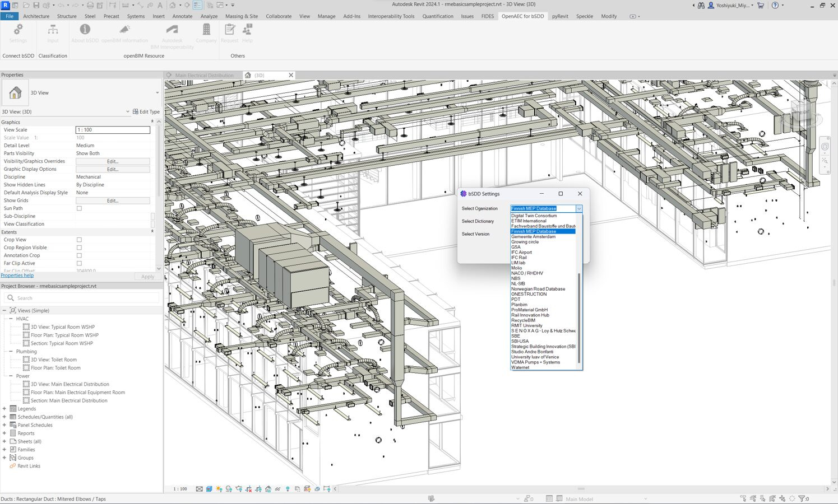The height and width of the screenshot is (504, 838).
Task: Click Show Grids Edit button
Action: coord(113,200)
